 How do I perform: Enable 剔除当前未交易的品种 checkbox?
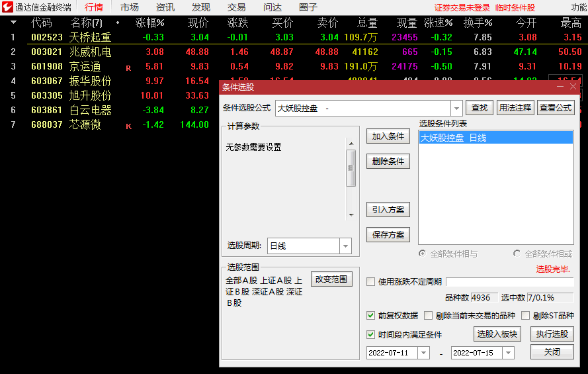tap(428, 316)
